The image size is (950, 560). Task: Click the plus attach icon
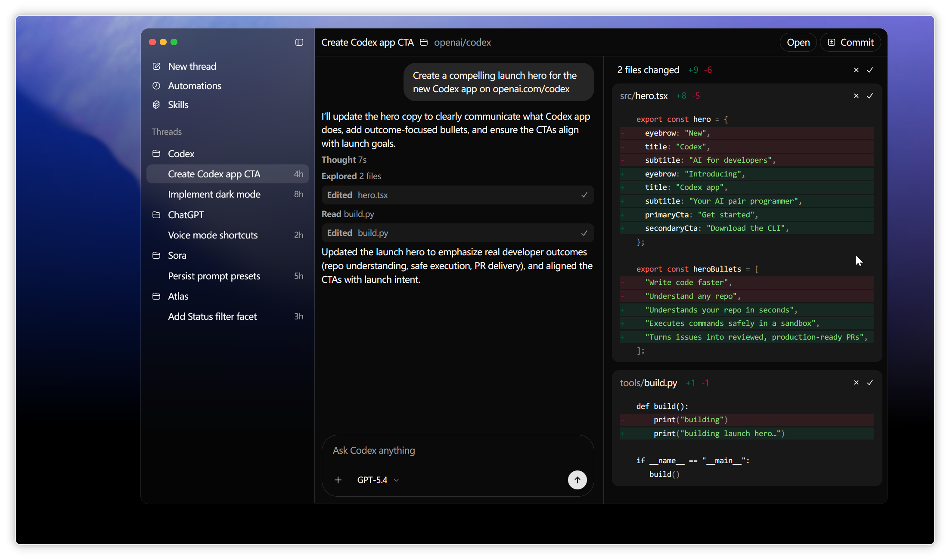(x=338, y=480)
